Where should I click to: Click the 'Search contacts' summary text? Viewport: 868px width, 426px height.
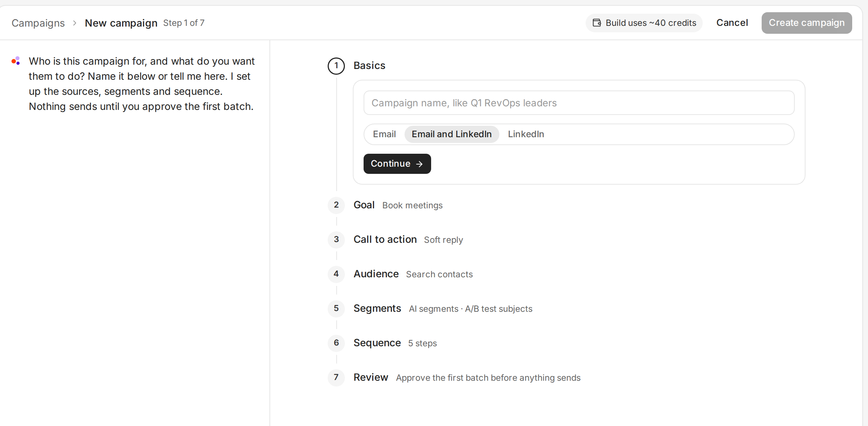click(x=439, y=274)
